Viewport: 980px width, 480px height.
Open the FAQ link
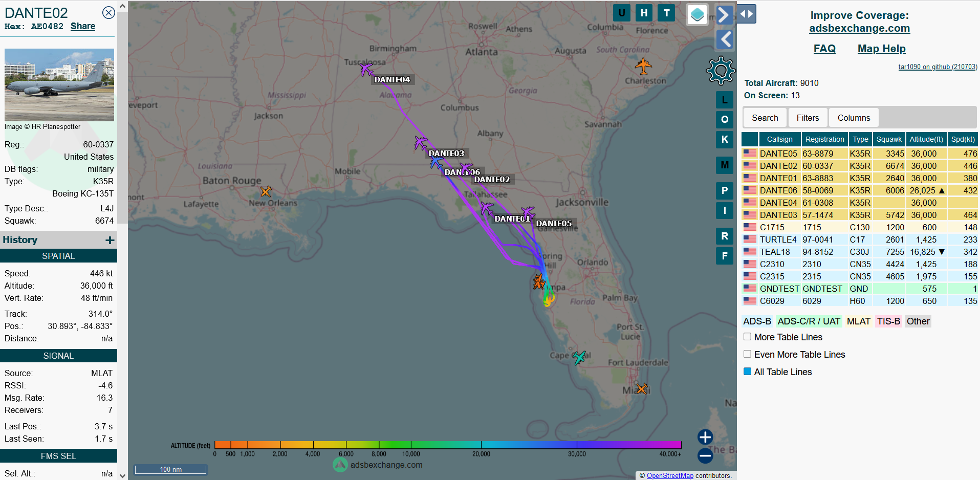click(824, 49)
